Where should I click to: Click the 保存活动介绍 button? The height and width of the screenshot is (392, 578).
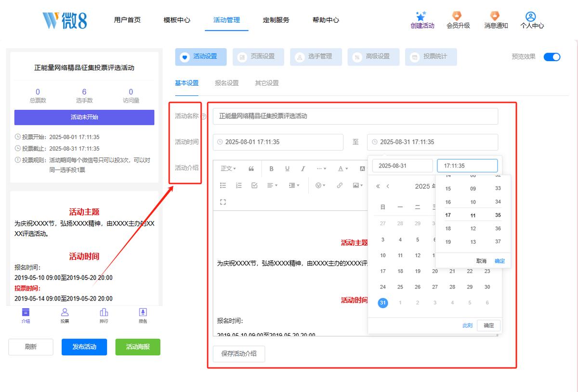[x=239, y=353]
